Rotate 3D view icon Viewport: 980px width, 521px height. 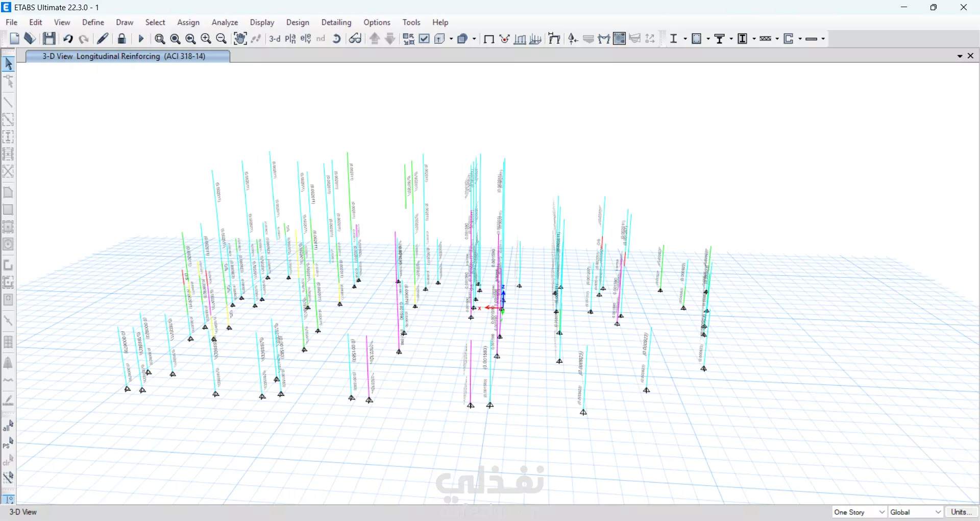coord(337,39)
